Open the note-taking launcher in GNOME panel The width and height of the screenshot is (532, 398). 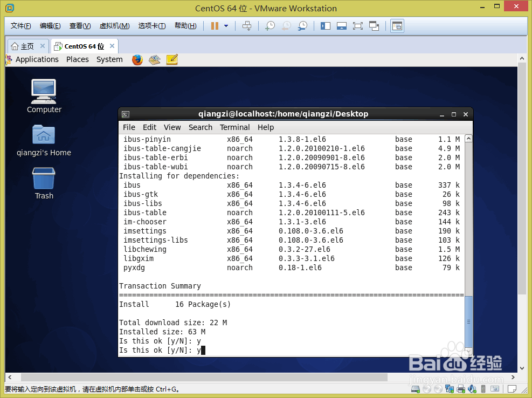172,60
